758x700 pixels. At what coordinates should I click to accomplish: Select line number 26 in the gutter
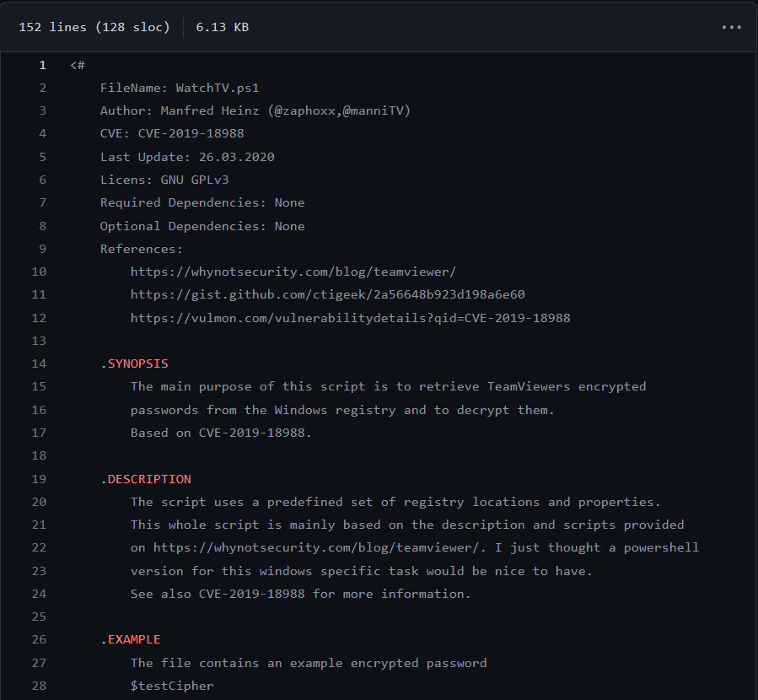tap(39, 639)
